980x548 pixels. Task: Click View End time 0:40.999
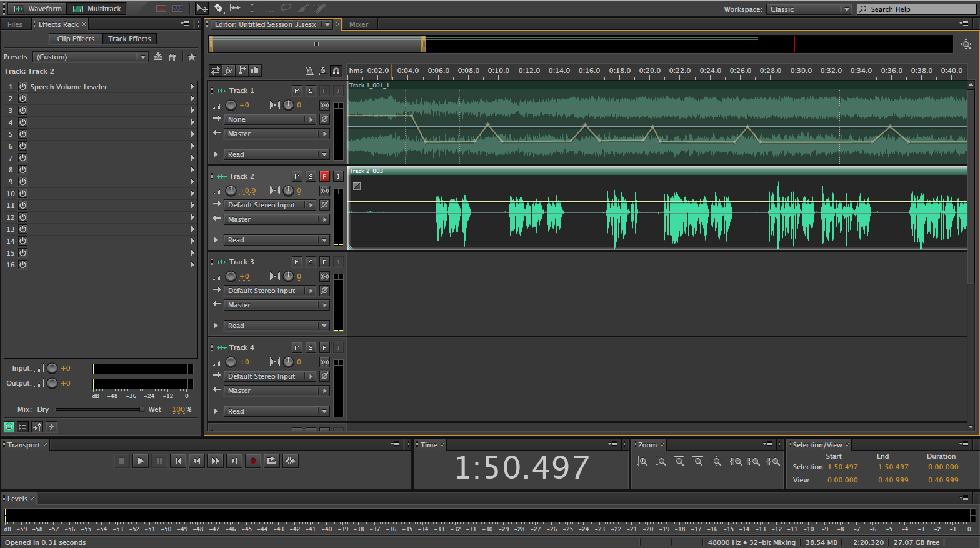(893, 480)
